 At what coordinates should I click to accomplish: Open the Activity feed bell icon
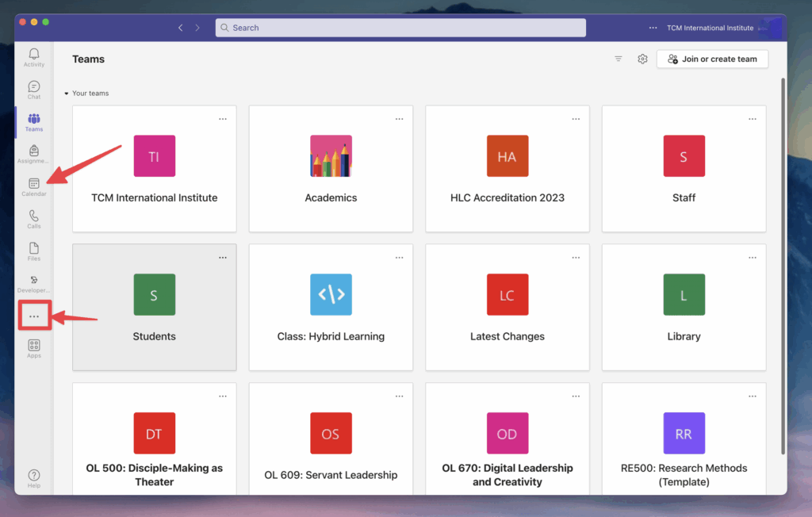(34, 56)
